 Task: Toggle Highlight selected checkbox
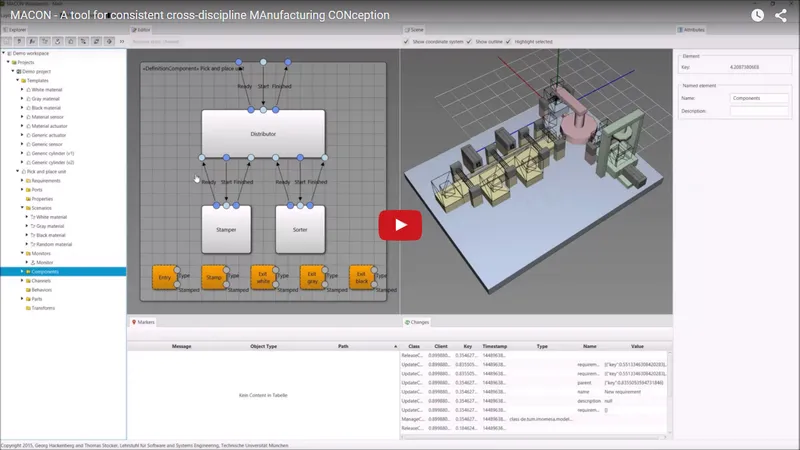[508, 42]
